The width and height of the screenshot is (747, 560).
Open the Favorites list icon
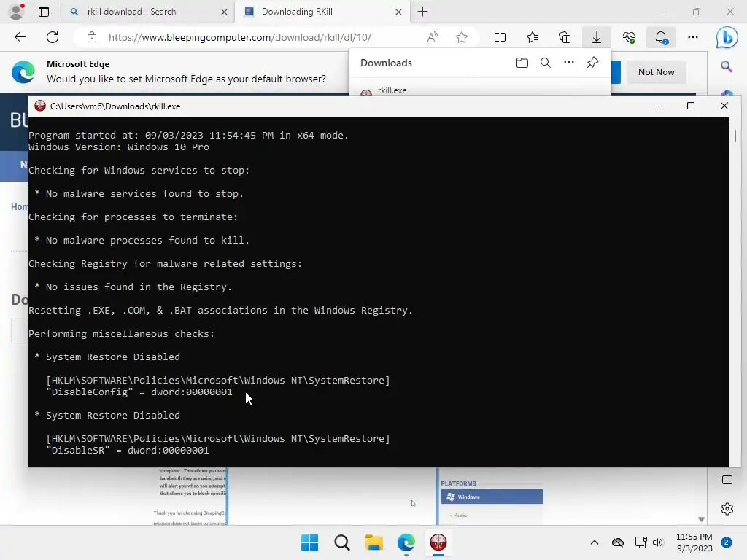[x=532, y=37]
